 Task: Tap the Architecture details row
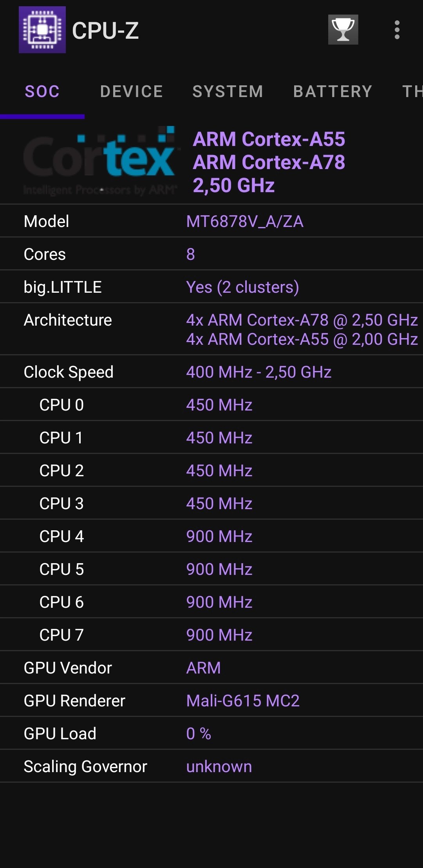[x=211, y=329]
